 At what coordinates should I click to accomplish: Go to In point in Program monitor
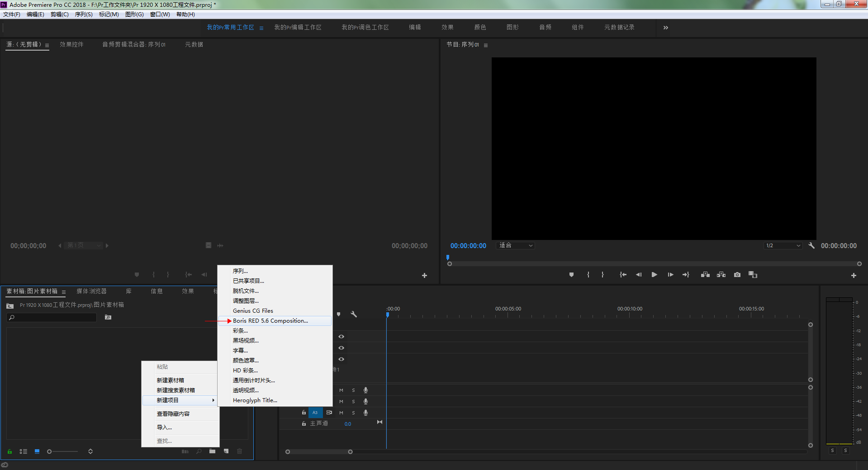coord(623,275)
